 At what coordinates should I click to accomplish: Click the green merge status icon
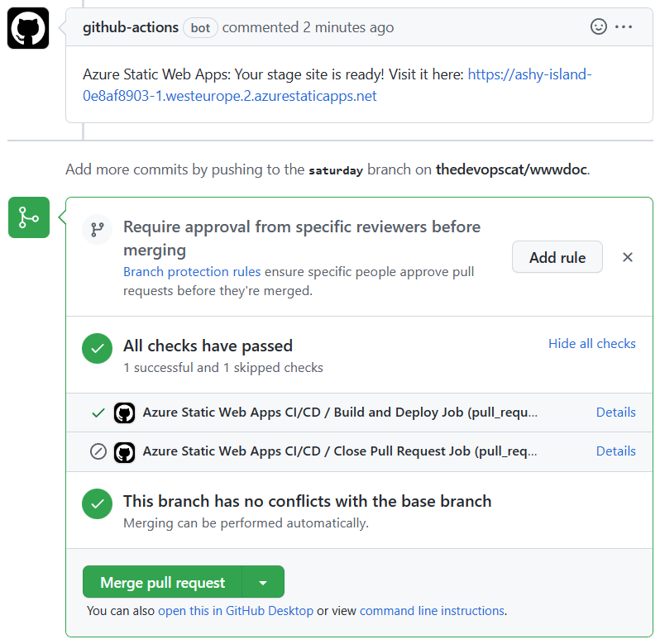(x=29, y=217)
